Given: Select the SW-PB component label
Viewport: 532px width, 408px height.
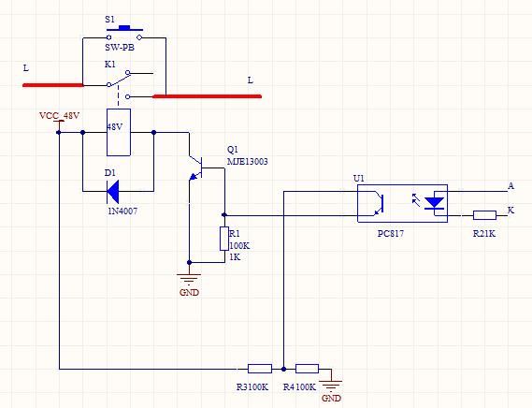Looking at the screenshot, I should point(120,48).
